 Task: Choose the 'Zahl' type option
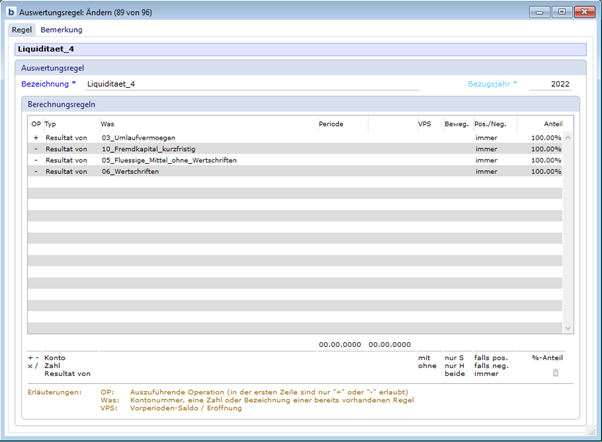pyautogui.click(x=54, y=365)
